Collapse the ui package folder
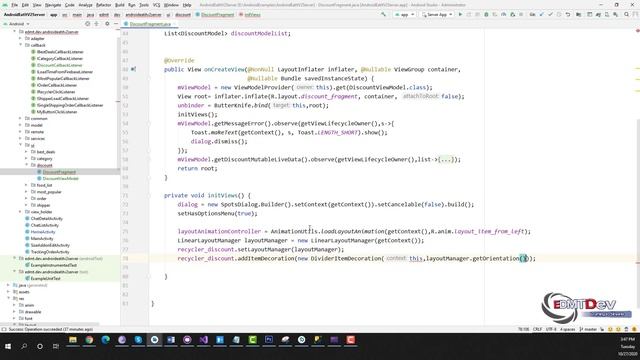Screen dimensions: 640x360 20,145
